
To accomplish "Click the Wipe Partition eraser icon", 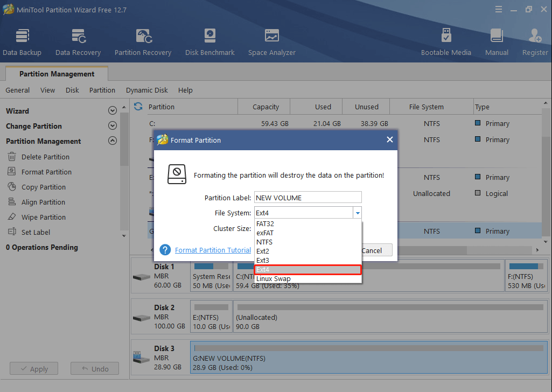I will coord(12,217).
